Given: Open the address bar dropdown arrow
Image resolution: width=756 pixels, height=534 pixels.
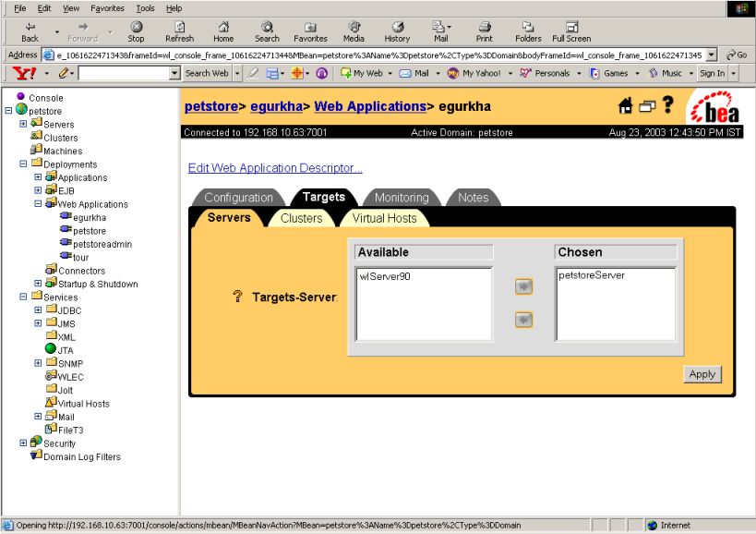Looking at the screenshot, I should click(x=712, y=55).
